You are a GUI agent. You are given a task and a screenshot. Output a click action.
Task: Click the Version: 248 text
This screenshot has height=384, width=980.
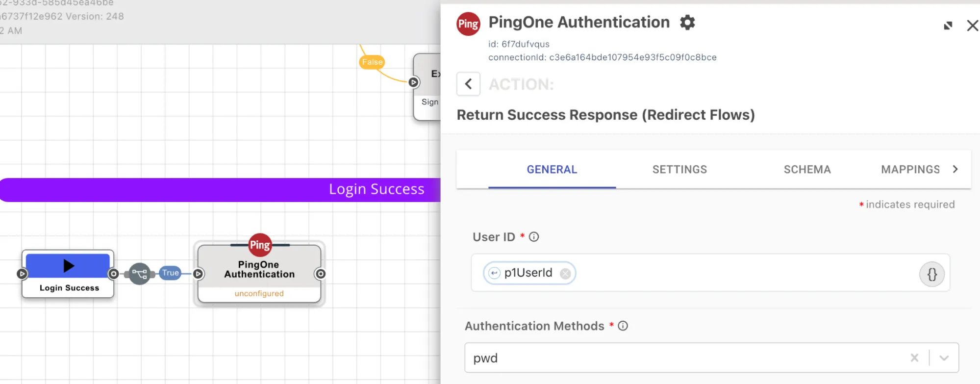95,16
